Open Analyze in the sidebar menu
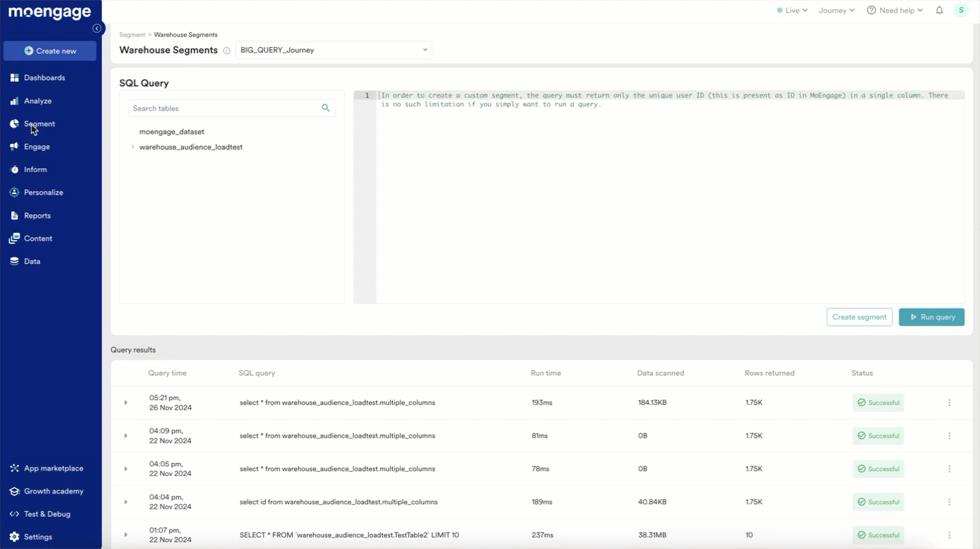Screen dimensions: 980x549 [38, 101]
